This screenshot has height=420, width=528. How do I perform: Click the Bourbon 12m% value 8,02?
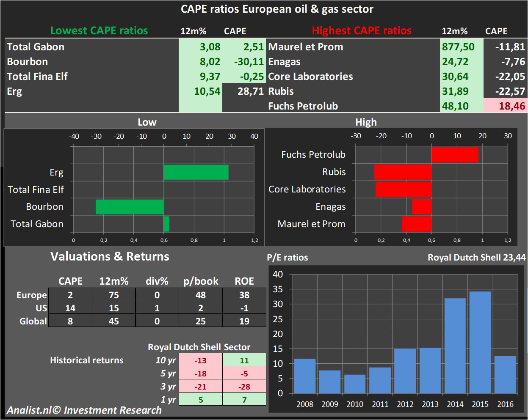(210, 62)
